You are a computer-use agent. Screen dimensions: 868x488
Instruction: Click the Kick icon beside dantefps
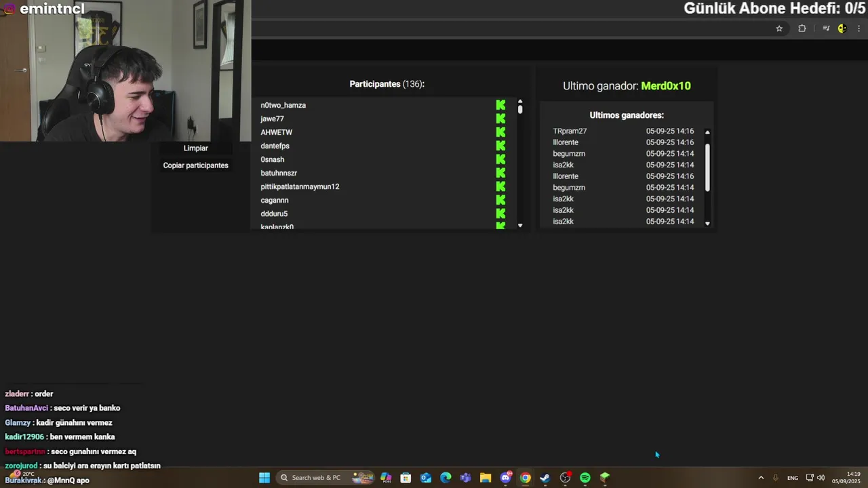click(500, 146)
